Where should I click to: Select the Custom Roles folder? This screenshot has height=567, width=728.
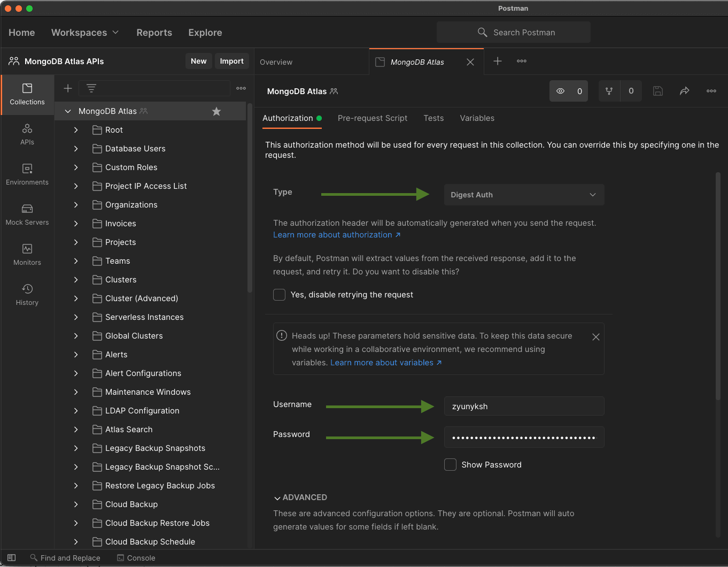pos(131,167)
